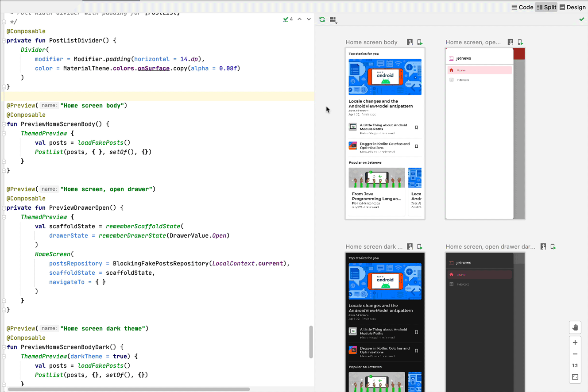Collapse the PreviewHomeScreenBody function fold arrow

click(x=4, y=124)
